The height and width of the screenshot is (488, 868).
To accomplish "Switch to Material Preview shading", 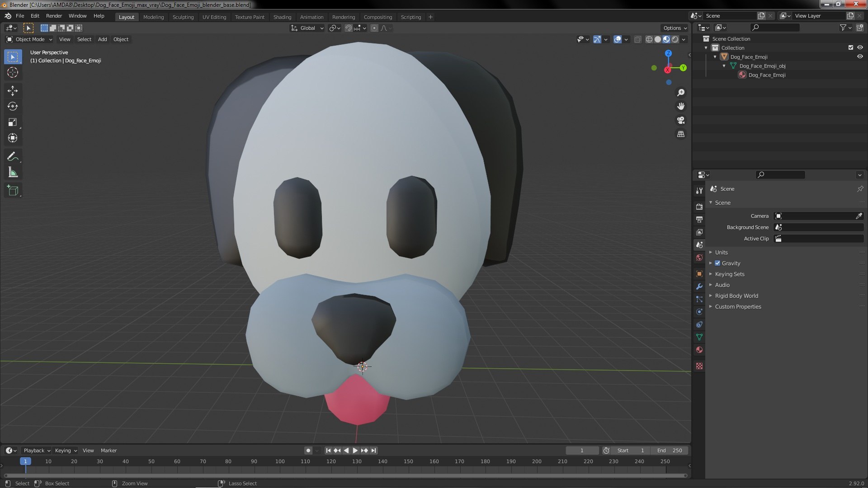I will point(666,39).
